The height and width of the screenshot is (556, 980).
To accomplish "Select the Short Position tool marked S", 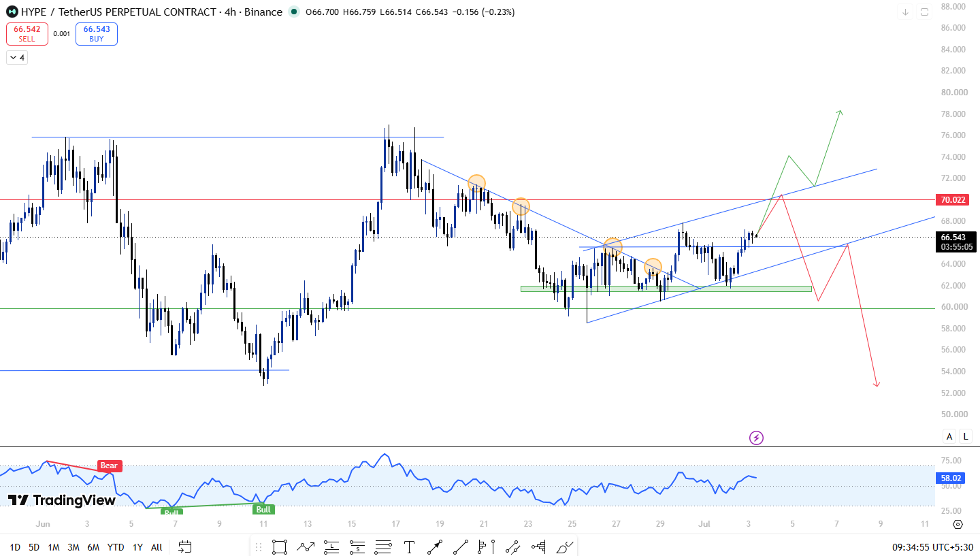I will tap(357, 546).
